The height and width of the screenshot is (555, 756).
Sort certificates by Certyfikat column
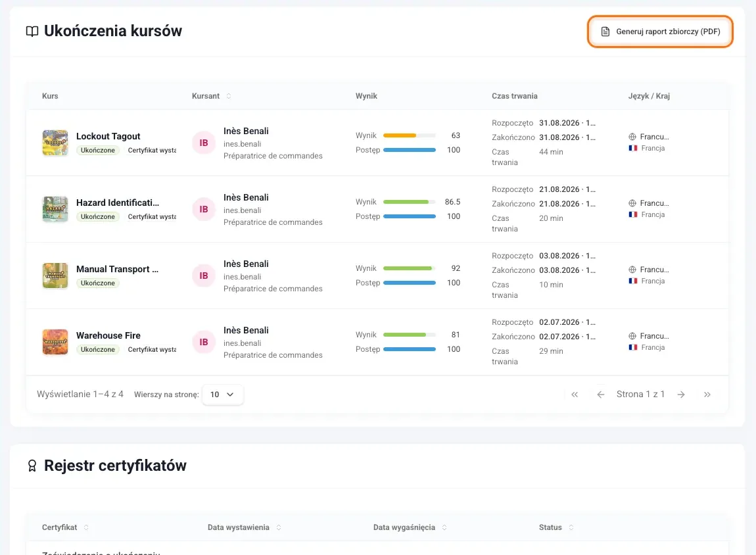(86, 527)
